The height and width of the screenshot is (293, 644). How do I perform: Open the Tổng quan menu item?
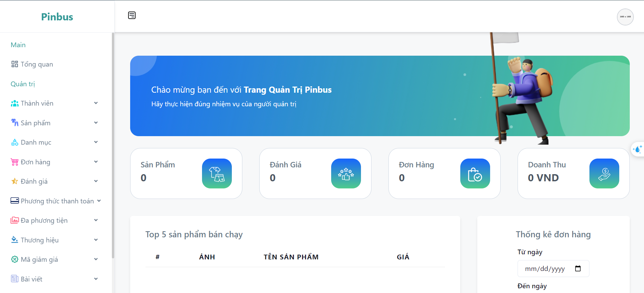[x=37, y=64]
